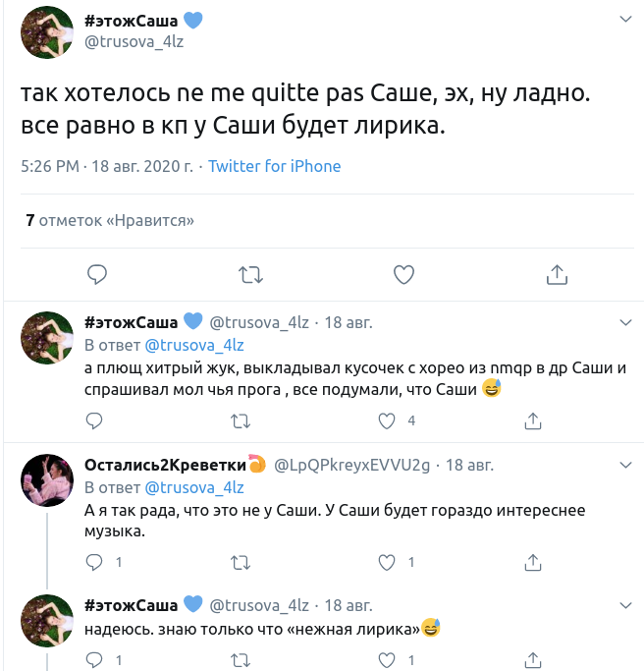This screenshot has width=644, height=671.
Task: Share the main tweet
Action: (x=556, y=272)
